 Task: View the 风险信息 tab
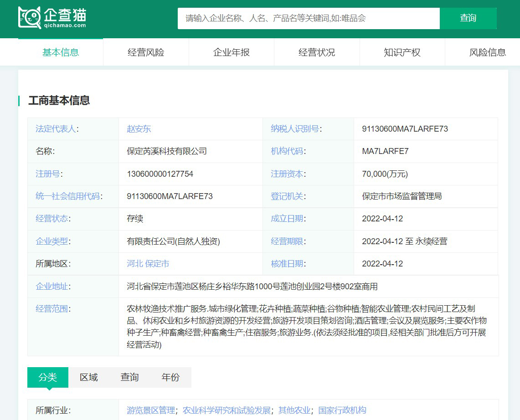click(487, 52)
